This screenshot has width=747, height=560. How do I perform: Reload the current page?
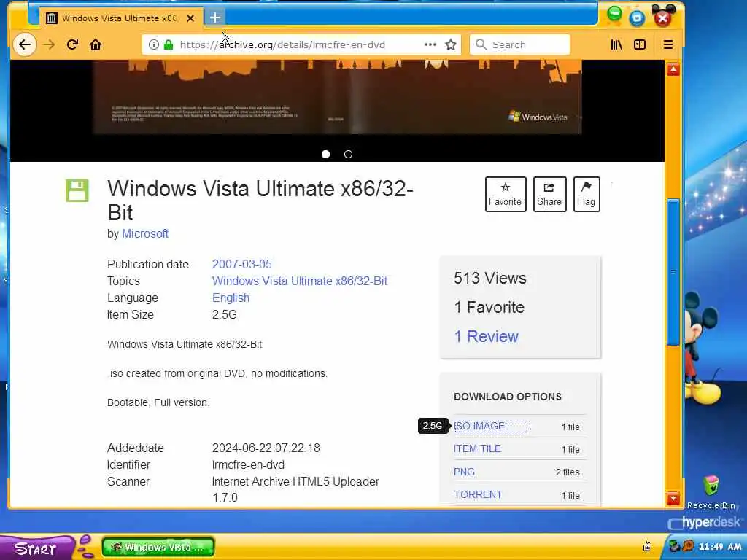[x=72, y=44]
